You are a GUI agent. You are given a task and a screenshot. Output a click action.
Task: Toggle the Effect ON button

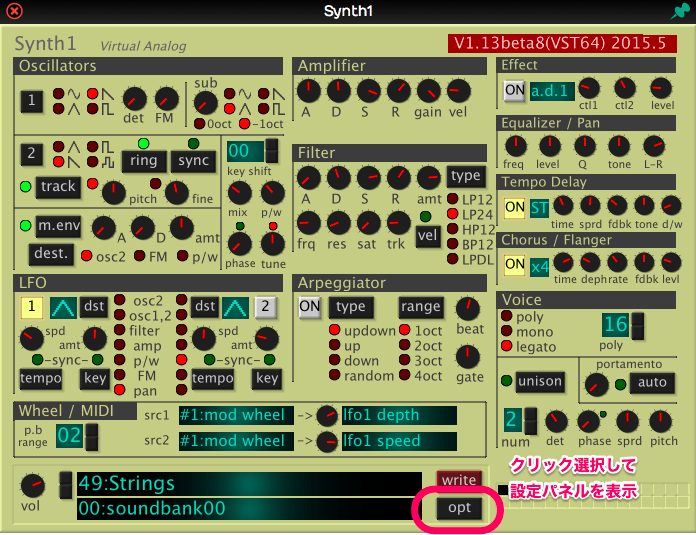pos(514,91)
